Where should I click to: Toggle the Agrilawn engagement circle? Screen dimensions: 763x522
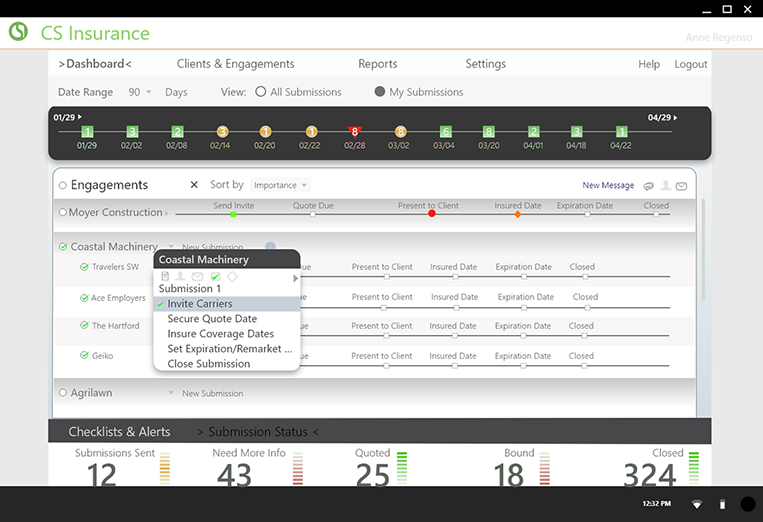(x=63, y=393)
